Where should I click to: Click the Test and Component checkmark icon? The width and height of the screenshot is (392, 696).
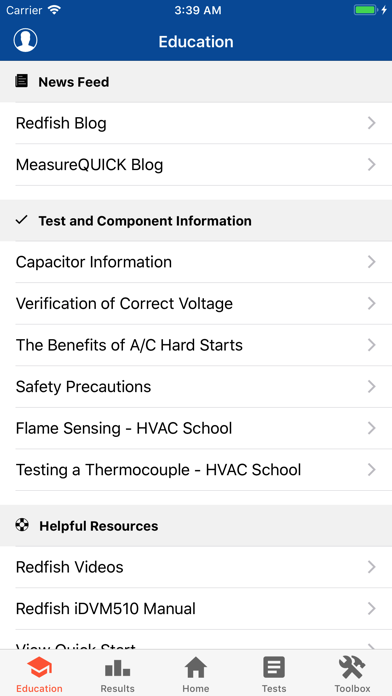click(21, 220)
